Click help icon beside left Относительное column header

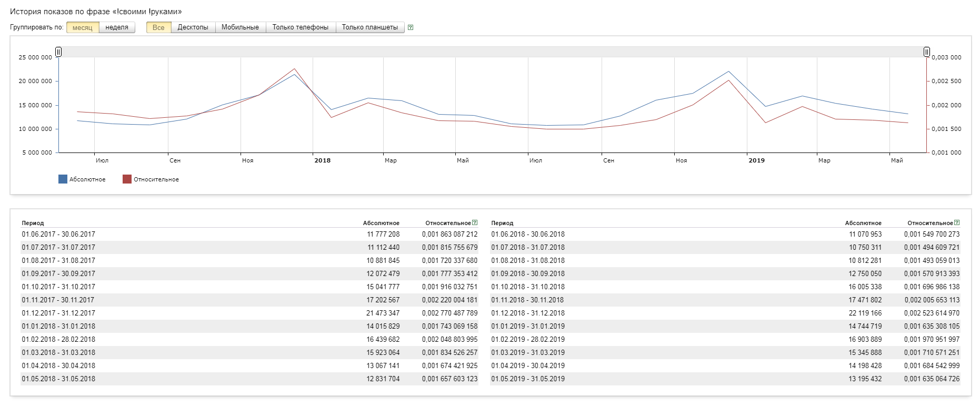[475, 222]
